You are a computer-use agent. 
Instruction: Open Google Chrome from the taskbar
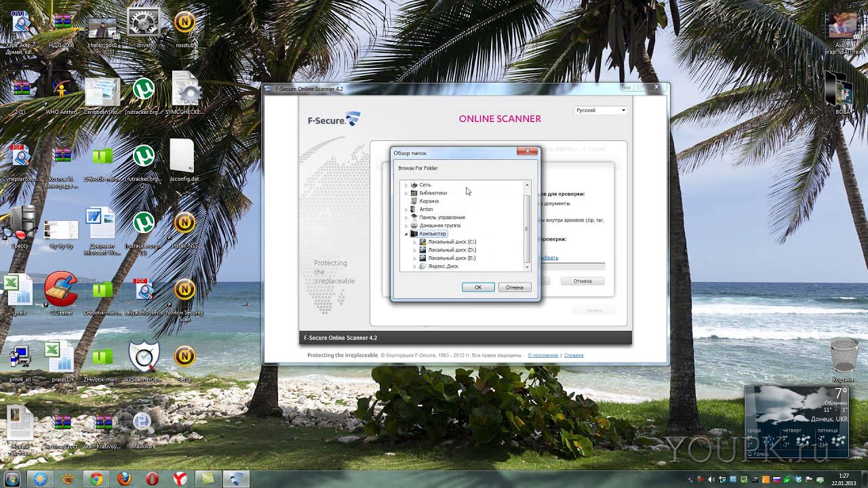(96, 479)
